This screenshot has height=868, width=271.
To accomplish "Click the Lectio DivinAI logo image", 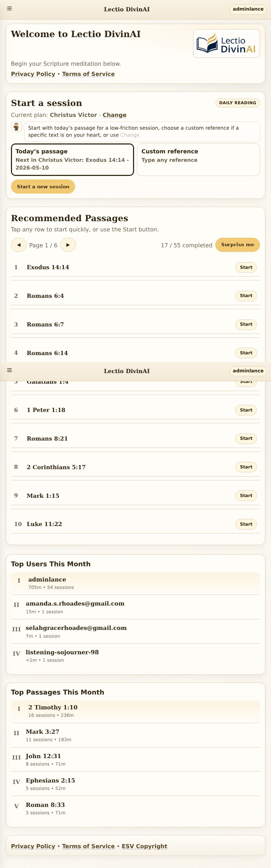I will [227, 43].
